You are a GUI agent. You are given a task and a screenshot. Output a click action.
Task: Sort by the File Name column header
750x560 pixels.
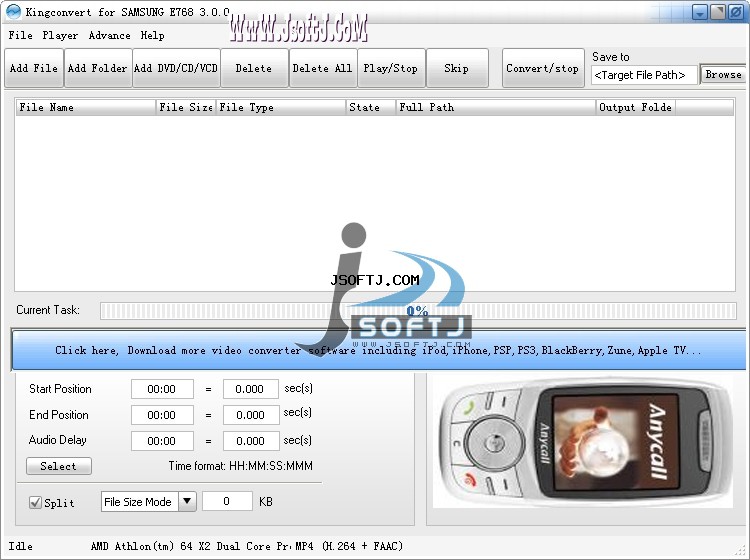(x=86, y=107)
